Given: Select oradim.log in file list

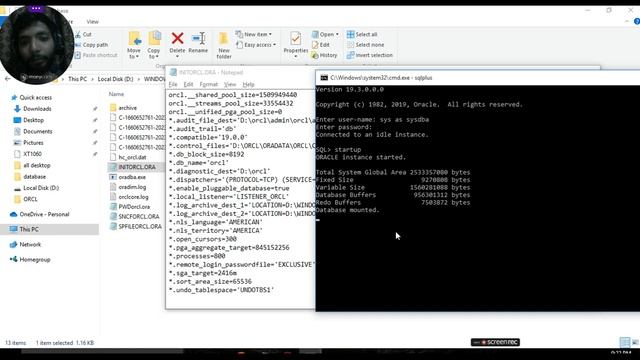Looking at the screenshot, I should (x=128, y=187).
